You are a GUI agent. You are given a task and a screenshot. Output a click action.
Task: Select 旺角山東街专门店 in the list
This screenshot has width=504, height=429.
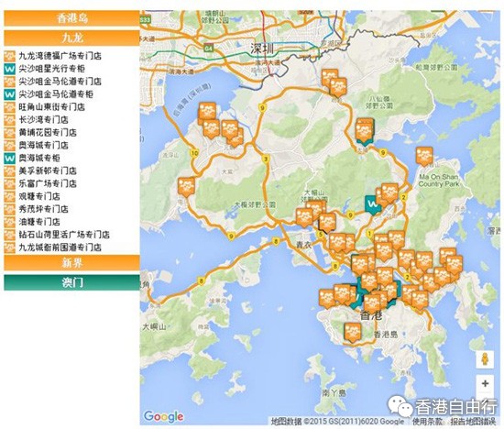pyautogui.click(x=51, y=106)
